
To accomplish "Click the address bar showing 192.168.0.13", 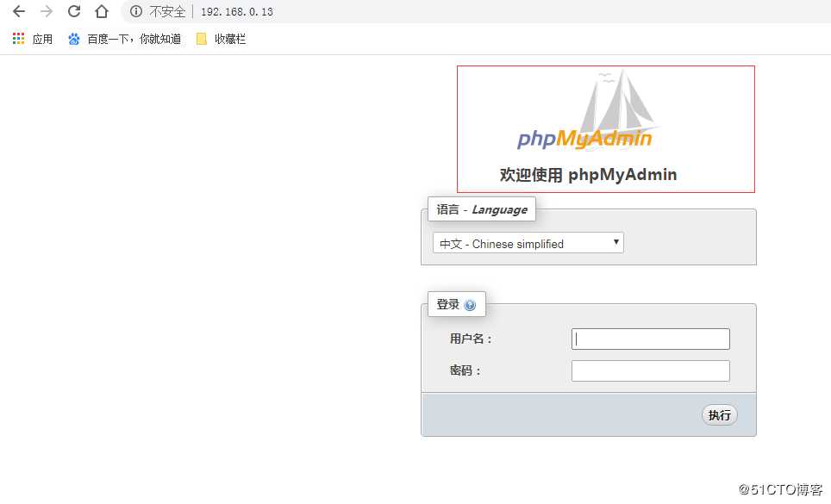I will coord(237,12).
